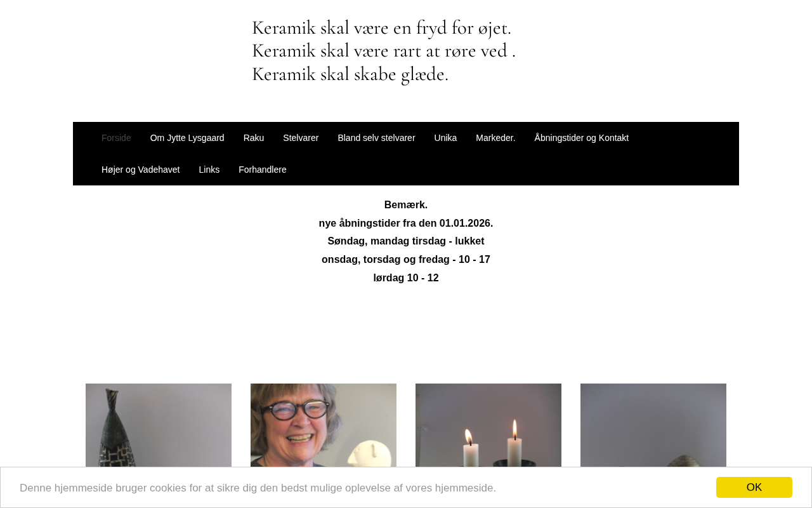Open the Om Jytte Lysgaard page

point(187,138)
